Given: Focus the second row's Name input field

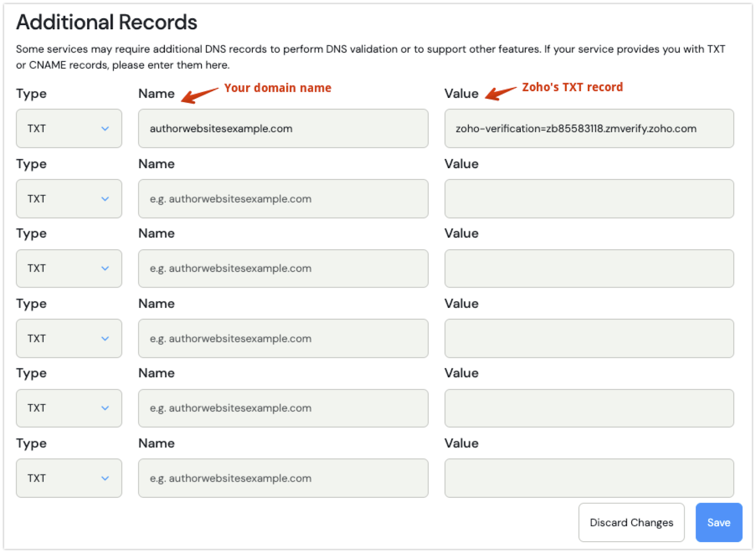Looking at the screenshot, I should point(283,199).
